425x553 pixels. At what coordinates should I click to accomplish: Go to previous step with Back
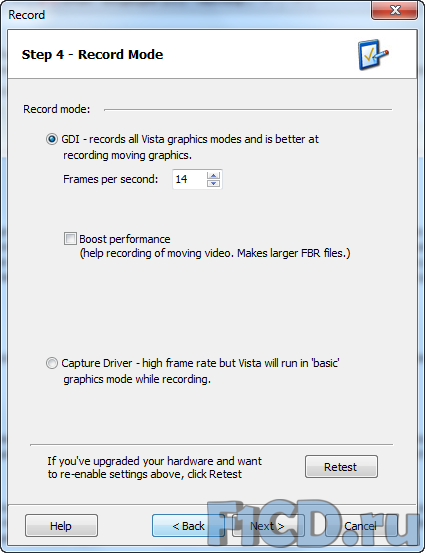tap(188, 525)
